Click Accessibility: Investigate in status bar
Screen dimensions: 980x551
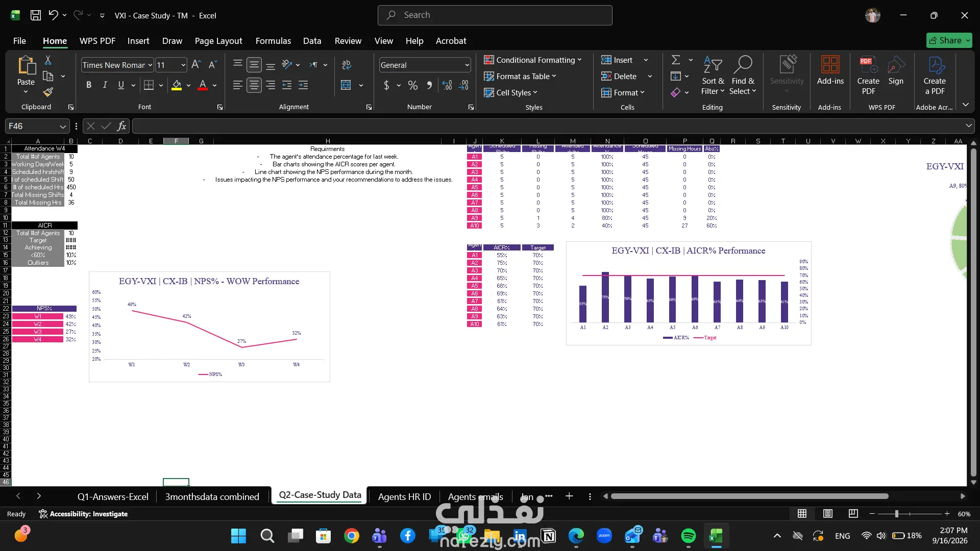83,514
